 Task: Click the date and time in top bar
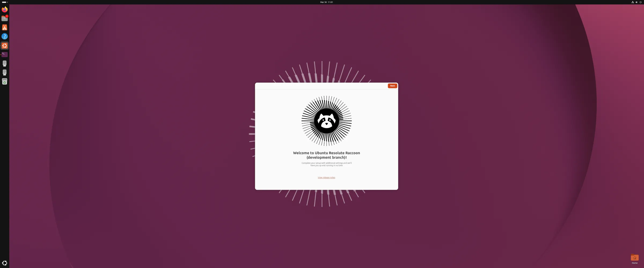326,2
